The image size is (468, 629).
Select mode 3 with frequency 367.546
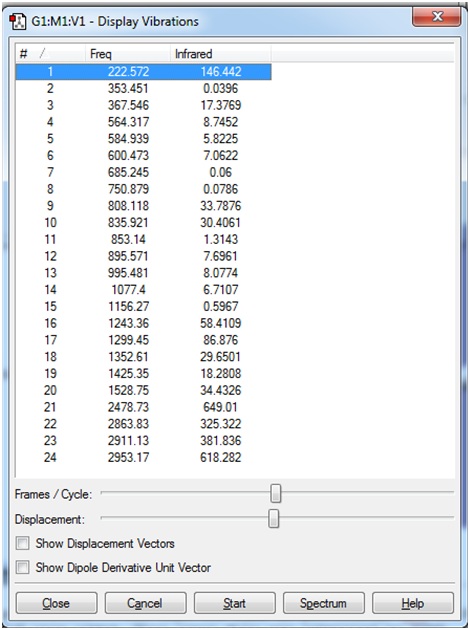click(x=144, y=105)
